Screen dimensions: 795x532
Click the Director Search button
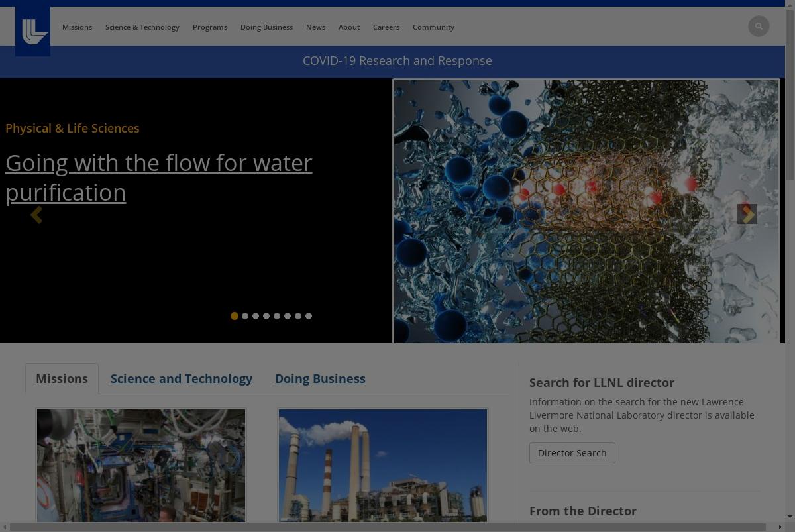(x=572, y=453)
